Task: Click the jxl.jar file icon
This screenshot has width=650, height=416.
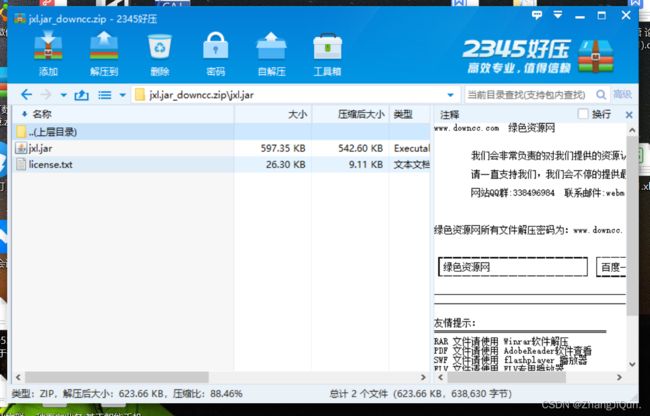Action: tap(21, 148)
